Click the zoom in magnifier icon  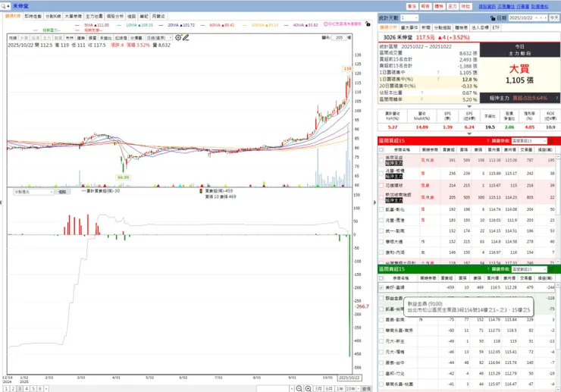click(x=308, y=388)
